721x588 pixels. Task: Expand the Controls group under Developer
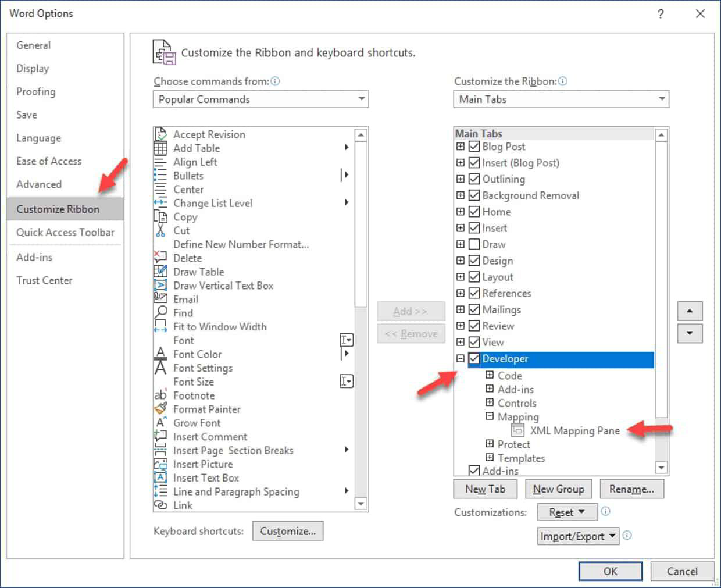tap(489, 402)
